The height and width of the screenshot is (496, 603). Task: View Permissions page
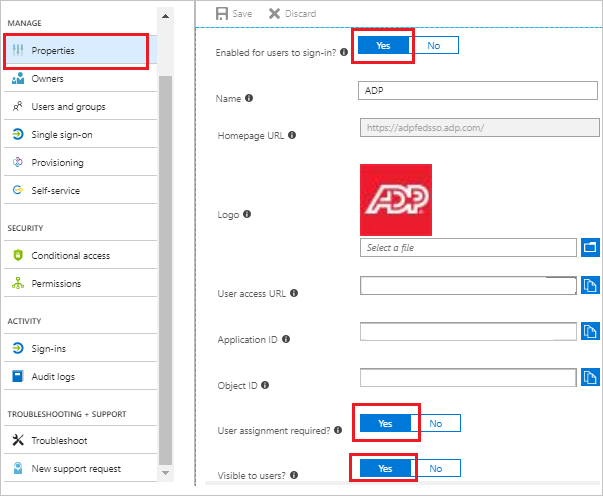click(x=80, y=283)
